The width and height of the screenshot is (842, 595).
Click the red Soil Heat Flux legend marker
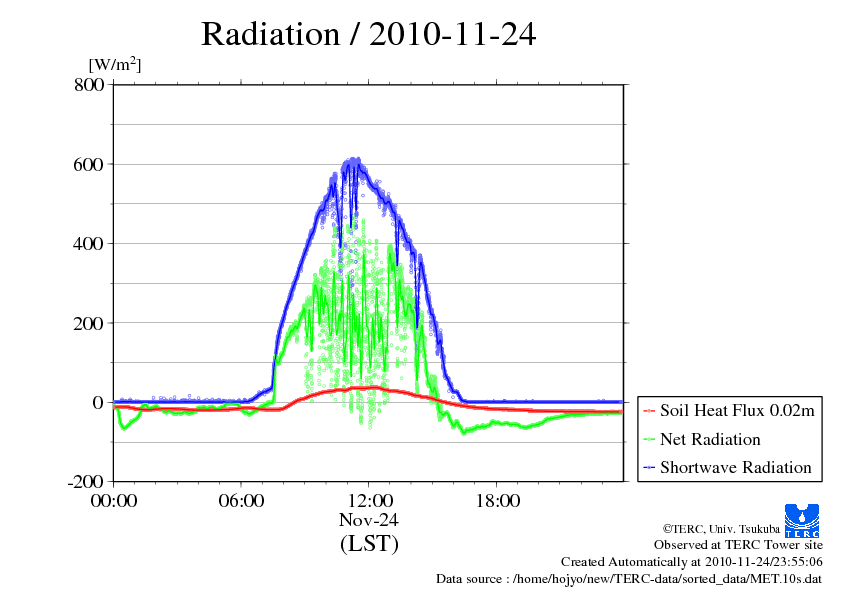click(x=649, y=411)
